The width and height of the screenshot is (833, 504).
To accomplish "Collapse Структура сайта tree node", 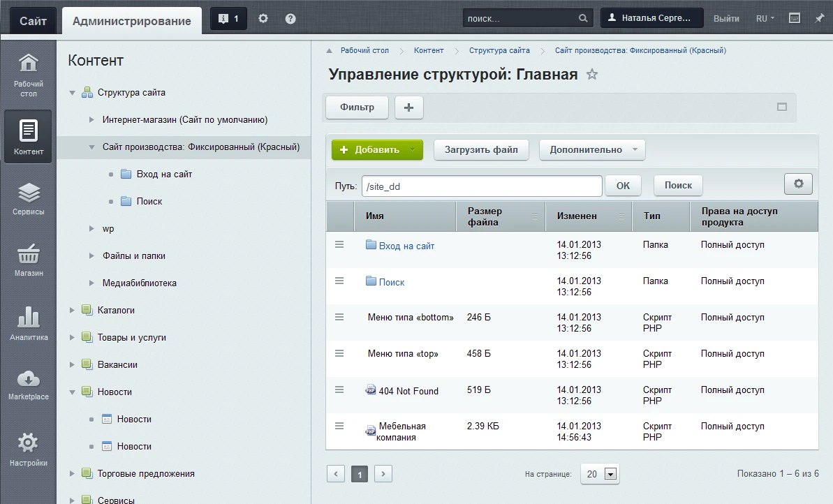I will [x=72, y=93].
